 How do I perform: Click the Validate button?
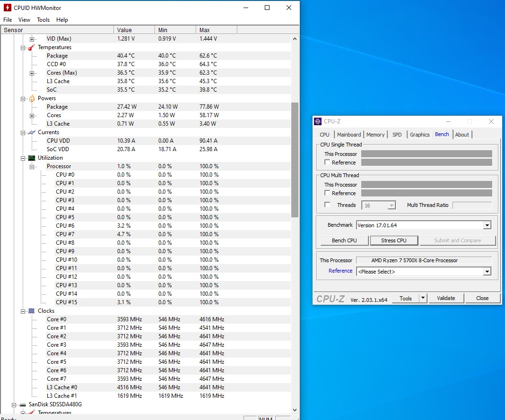pos(446,298)
